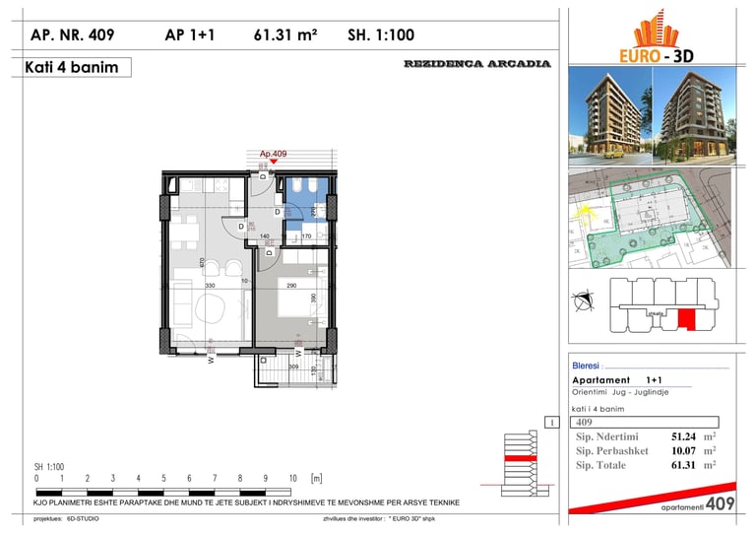Image resolution: width=756 pixels, height=534 pixels.
Task: Click the red highlighted floor in building section
Action: click(520, 458)
